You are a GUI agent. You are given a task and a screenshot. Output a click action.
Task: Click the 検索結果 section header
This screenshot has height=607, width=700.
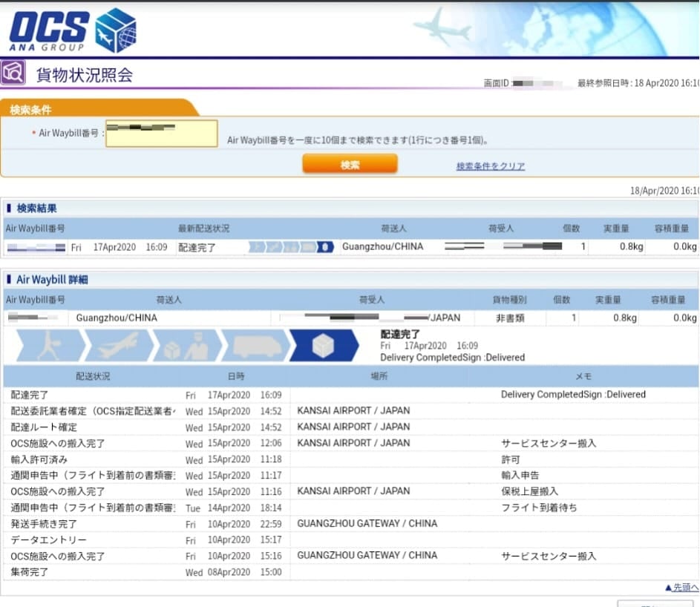tap(36, 209)
